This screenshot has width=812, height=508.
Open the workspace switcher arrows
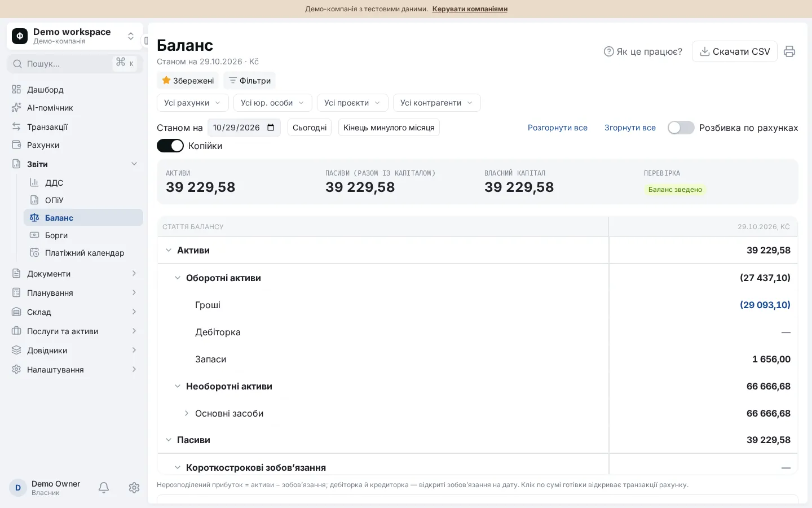coord(131,36)
